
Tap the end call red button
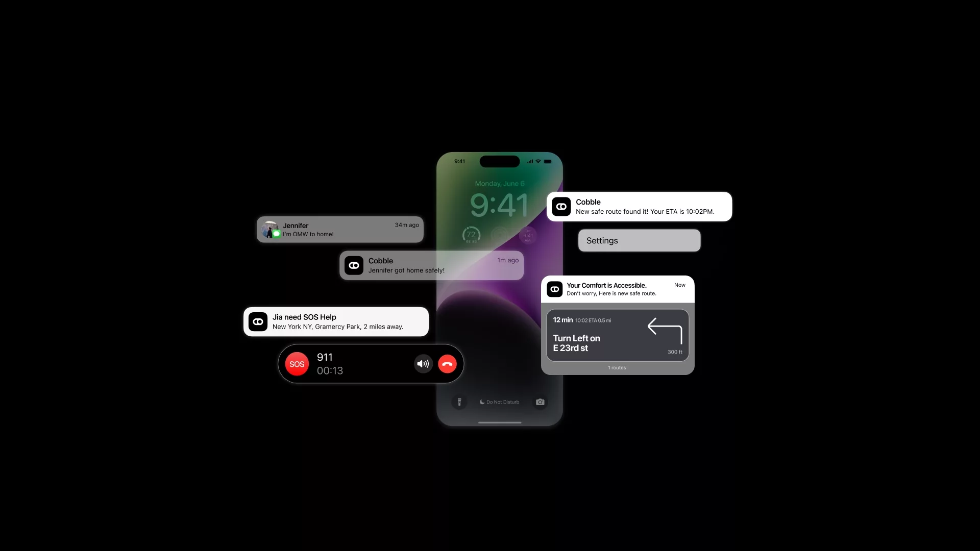point(446,364)
